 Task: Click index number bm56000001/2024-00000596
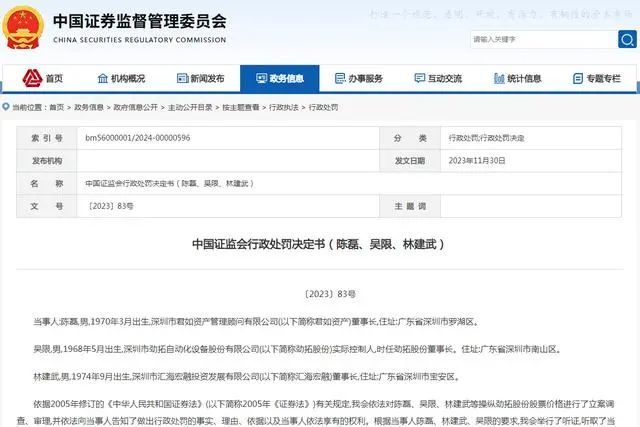[x=138, y=138]
